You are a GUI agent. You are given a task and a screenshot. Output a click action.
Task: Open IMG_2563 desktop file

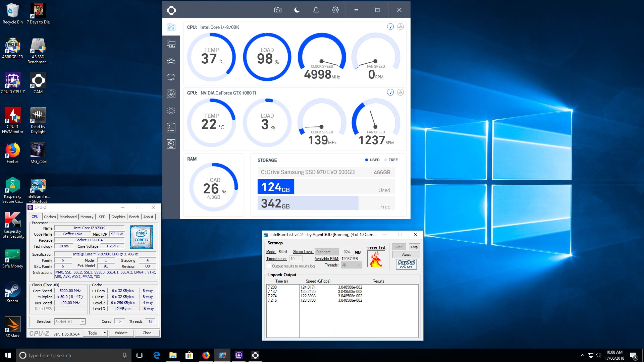[x=38, y=153]
